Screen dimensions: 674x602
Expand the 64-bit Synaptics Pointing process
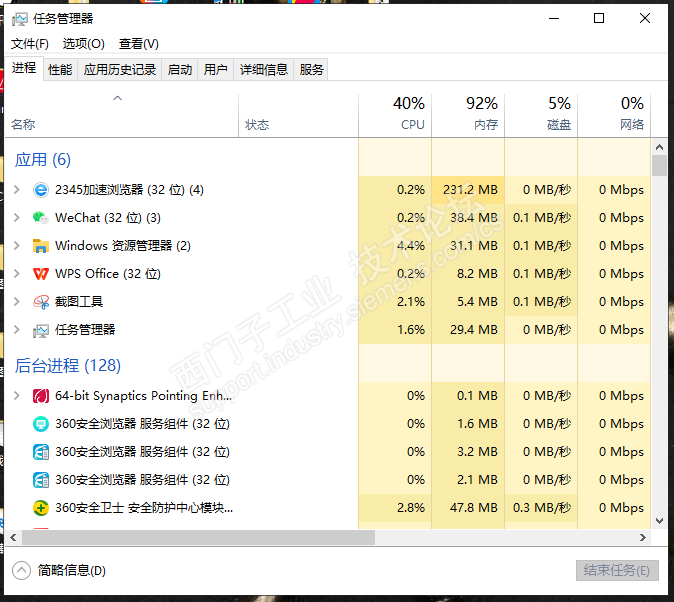point(17,396)
